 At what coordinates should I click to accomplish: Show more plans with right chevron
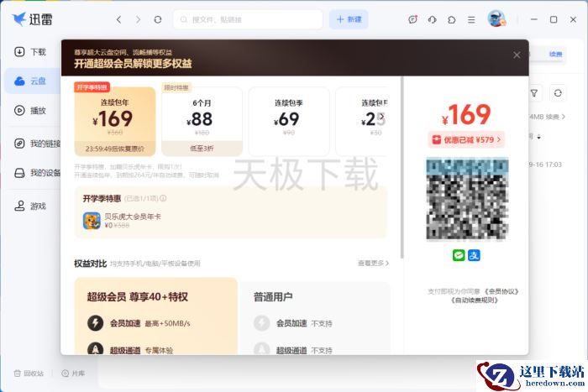coord(381,117)
